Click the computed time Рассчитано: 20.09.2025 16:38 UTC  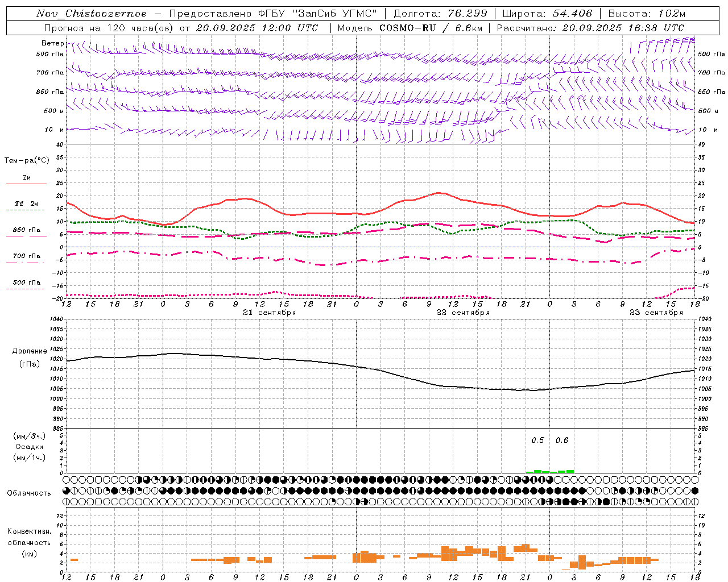point(590,28)
